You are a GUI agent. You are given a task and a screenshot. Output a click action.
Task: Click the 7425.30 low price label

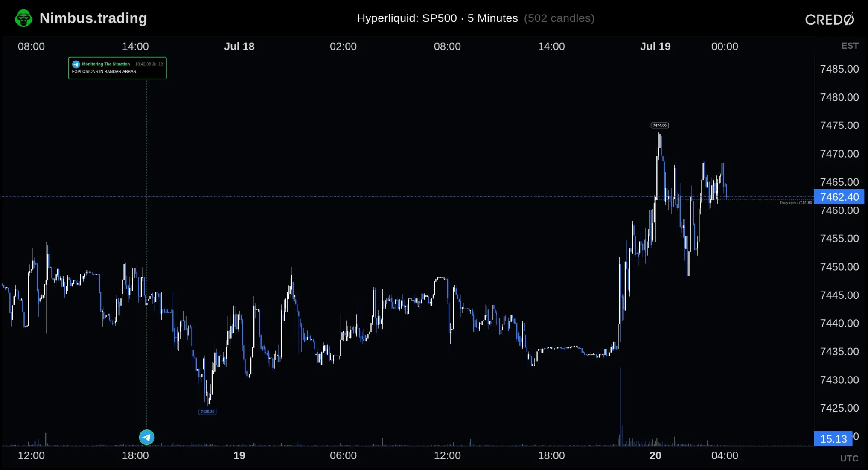point(207,412)
